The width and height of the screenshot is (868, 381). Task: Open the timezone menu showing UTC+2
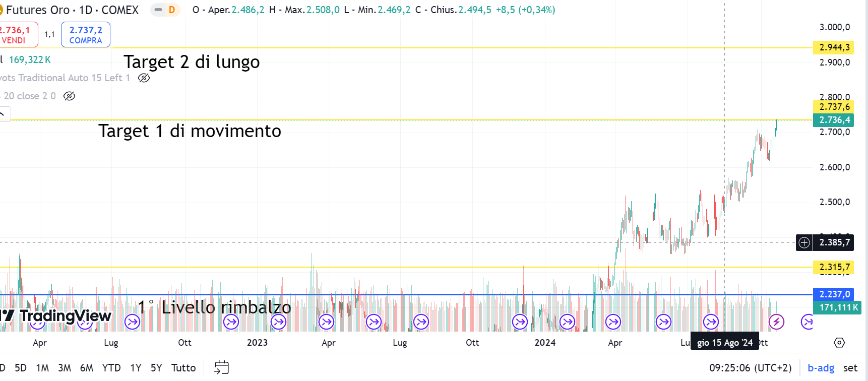point(750,368)
